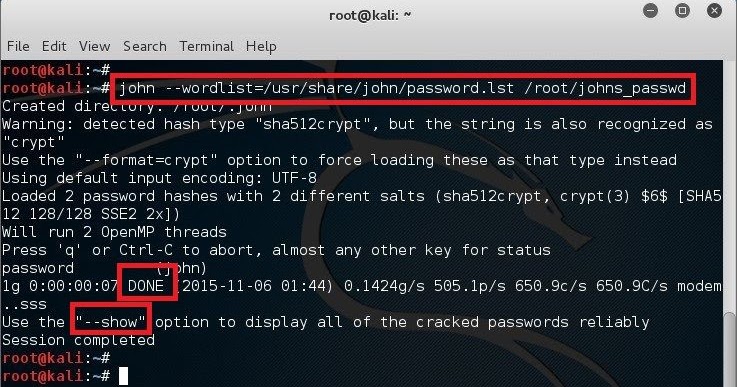This screenshot has height=387, width=737.
Task: Open the Help menu
Action: tap(261, 47)
